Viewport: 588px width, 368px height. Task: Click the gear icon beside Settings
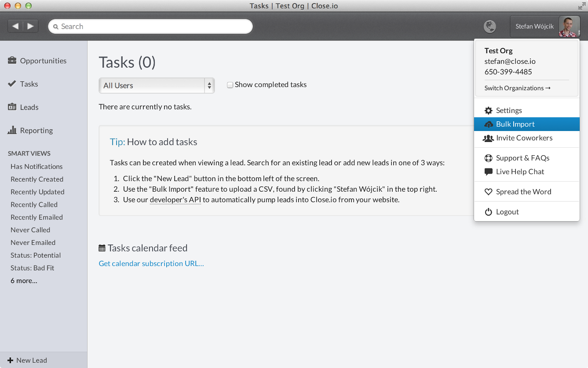(x=488, y=110)
